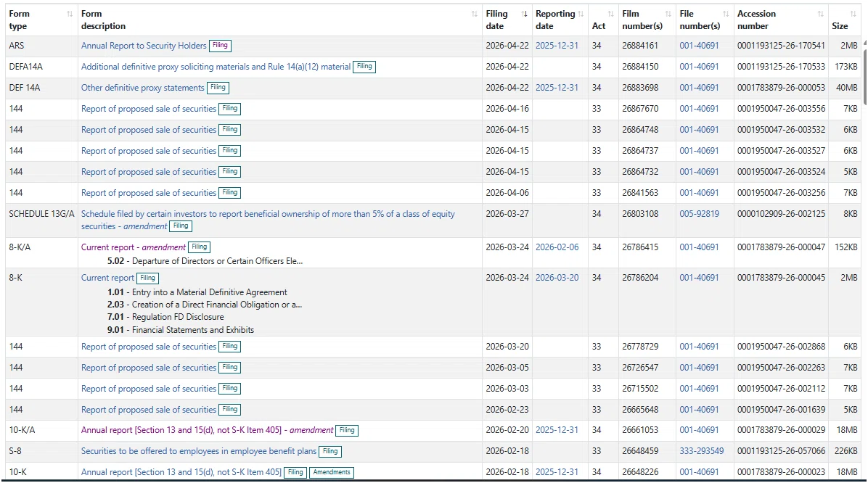Open the 8-K/A Current report amendment link
Screen dimensions: 868x483
[x=134, y=247]
